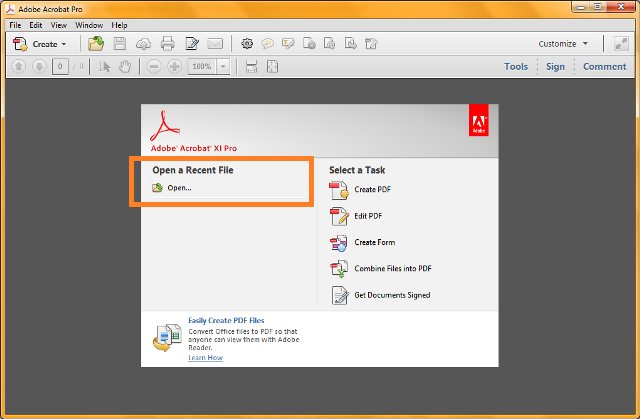Choose the Create Form task
The image size is (640, 419).
coord(362,243)
